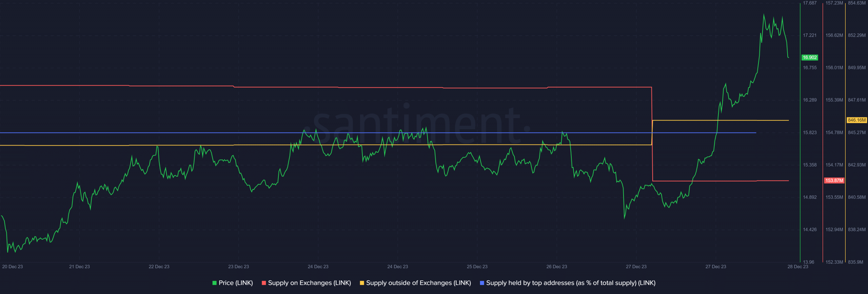The height and width of the screenshot is (294, 868).
Task: Click the 152.94M exchange supply axis value
Action: coord(834,230)
